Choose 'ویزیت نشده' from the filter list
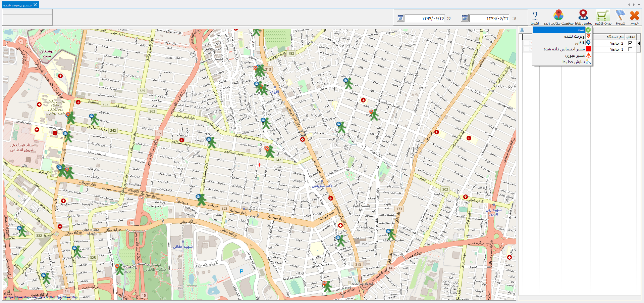Viewport: 644px width, 303px height. 574,36
